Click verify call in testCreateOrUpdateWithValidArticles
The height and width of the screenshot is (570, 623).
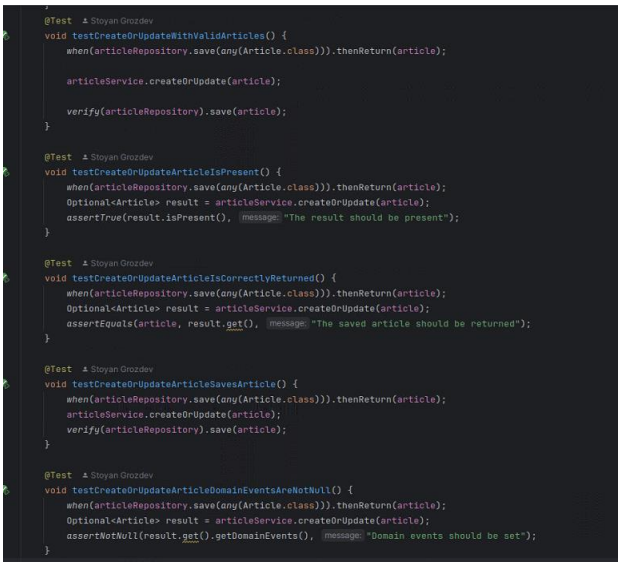[83, 112]
